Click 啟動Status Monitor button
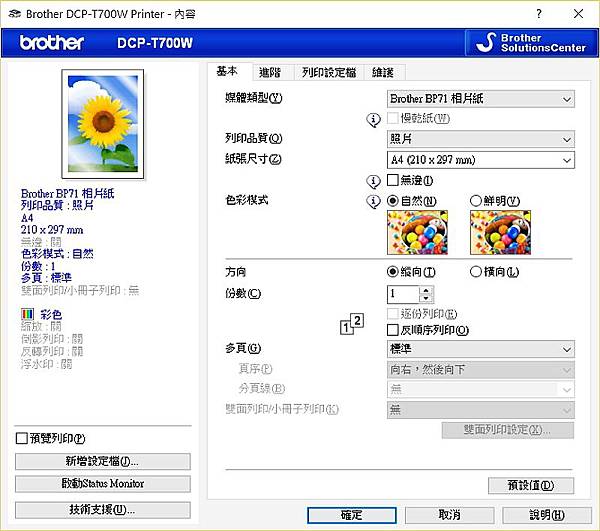The image size is (600, 531). tap(103, 484)
